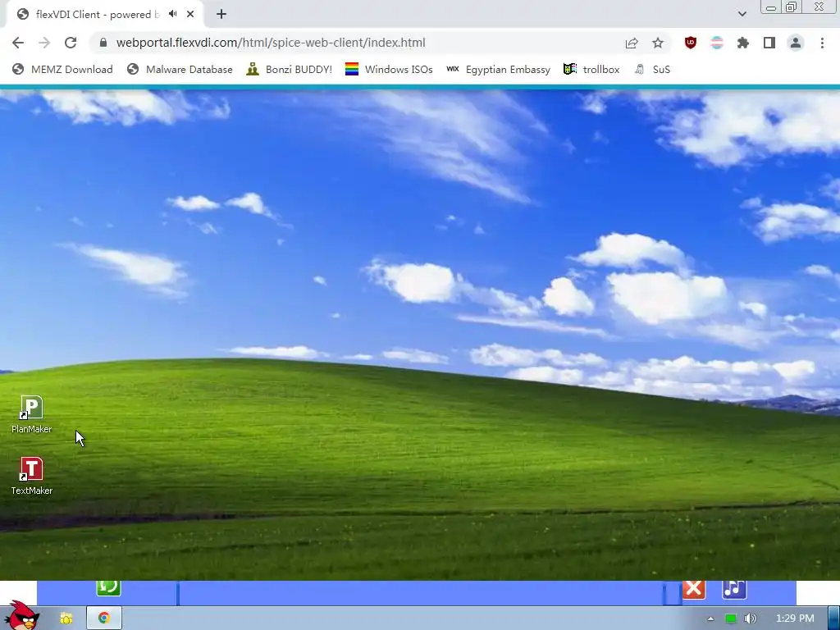Click the green icon in the remote taskbar

[108, 587]
